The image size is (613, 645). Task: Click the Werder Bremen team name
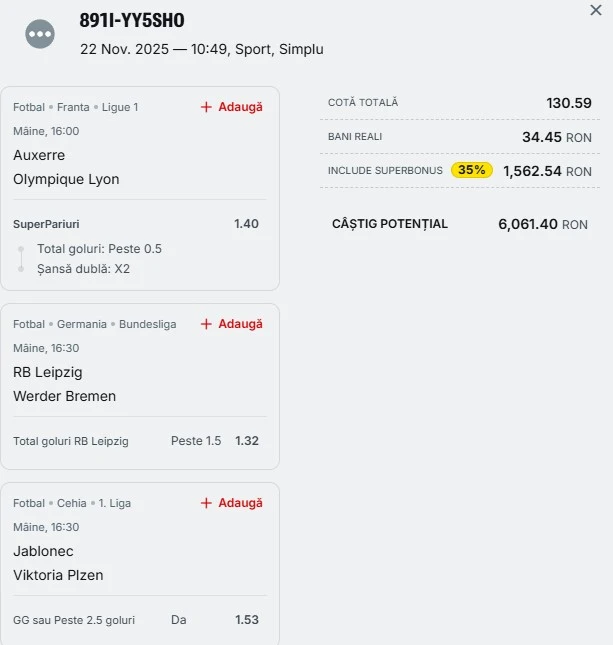pyautogui.click(x=64, y=396)
